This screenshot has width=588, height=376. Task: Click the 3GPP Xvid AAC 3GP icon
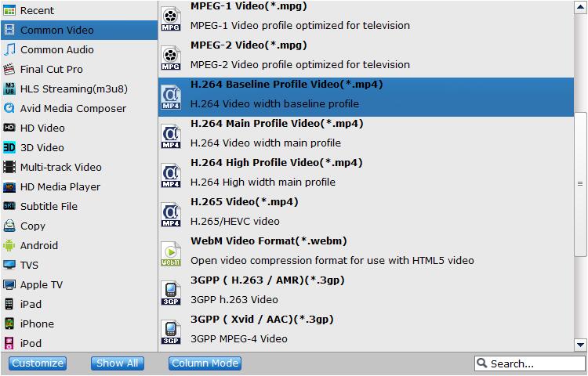[x=171, y=332]
